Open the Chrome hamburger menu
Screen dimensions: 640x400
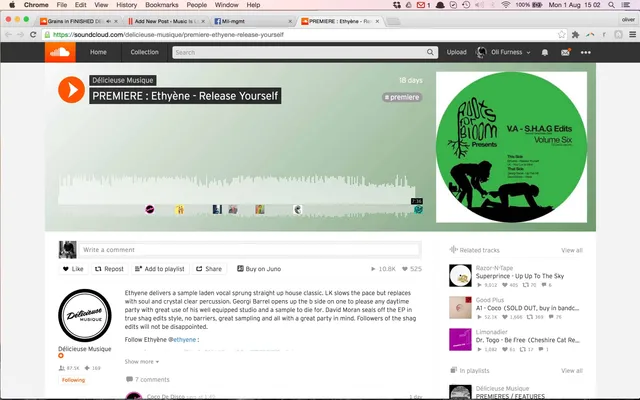point(632,35)
